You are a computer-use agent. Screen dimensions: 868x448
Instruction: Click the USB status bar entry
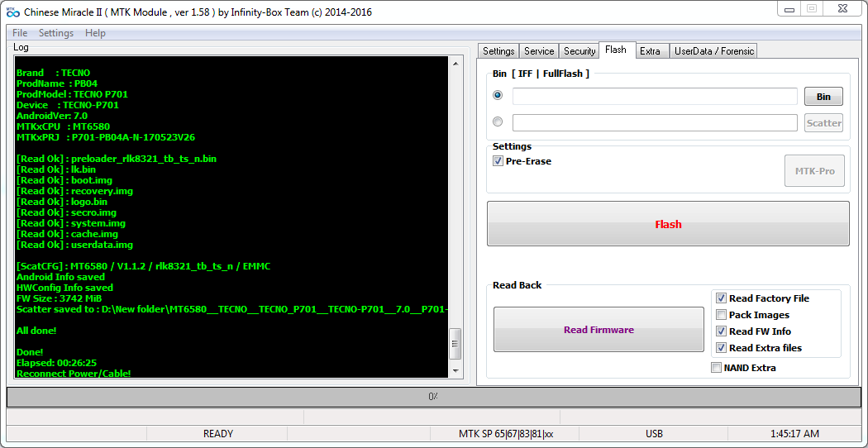(654, 434)
